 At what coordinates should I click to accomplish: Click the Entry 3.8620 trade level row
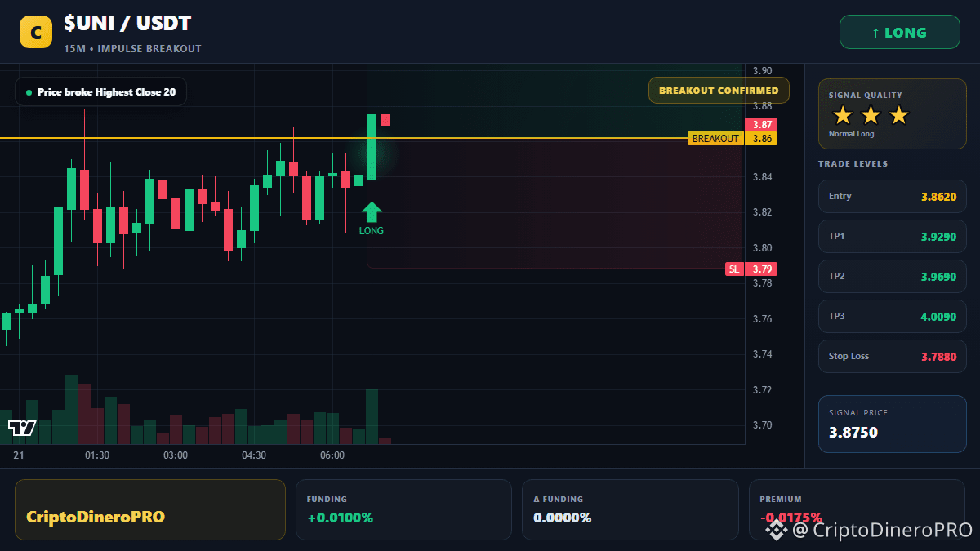893,197
